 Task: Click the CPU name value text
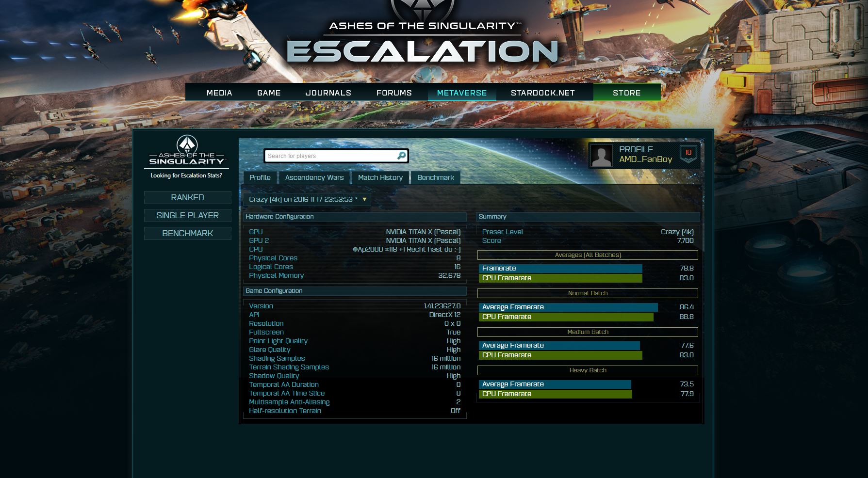407,249
